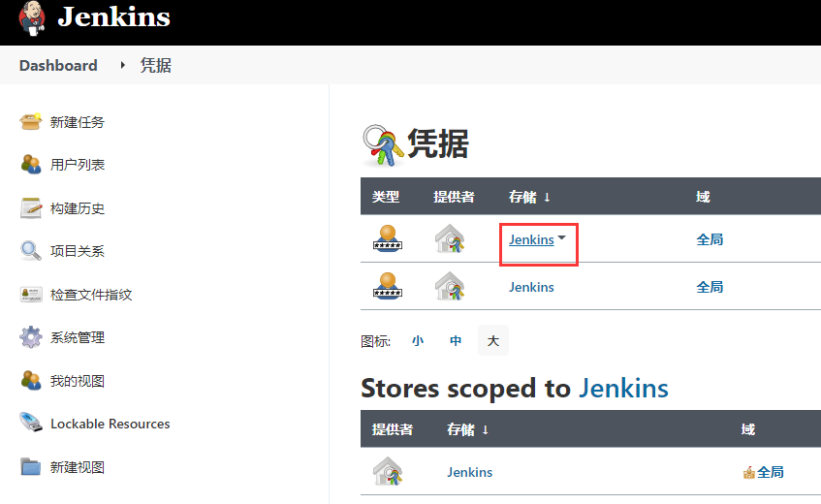Screen dimensions: 821x504
Task: Click the 项目关系 magnifier icon
Action: tap(31, 251)
